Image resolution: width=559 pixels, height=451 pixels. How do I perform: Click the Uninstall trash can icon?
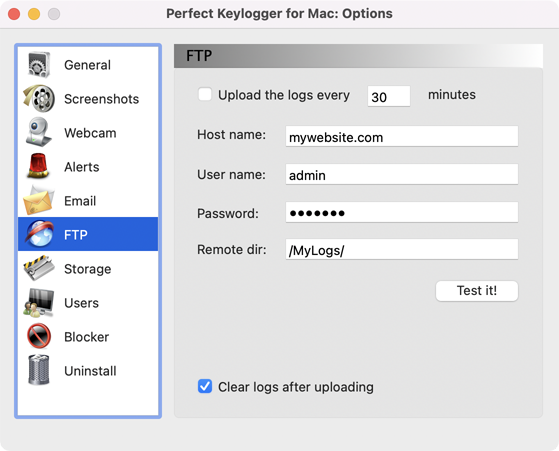[39, 370]
